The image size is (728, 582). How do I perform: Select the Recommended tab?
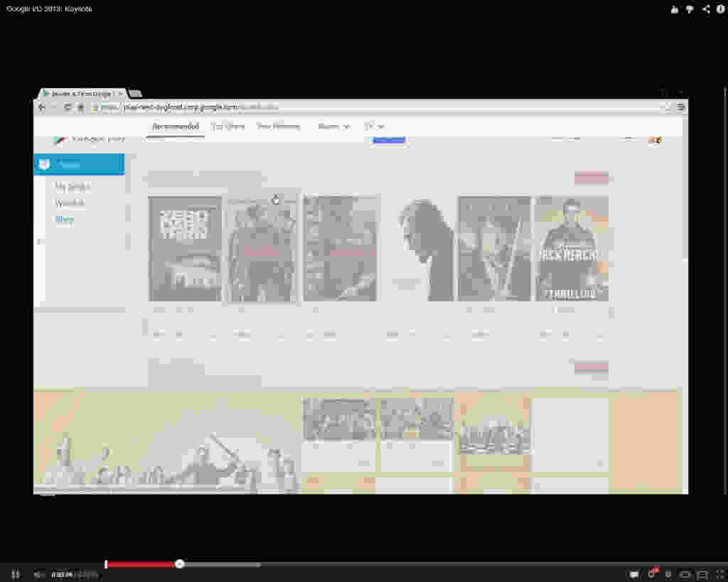coord(176,126)
